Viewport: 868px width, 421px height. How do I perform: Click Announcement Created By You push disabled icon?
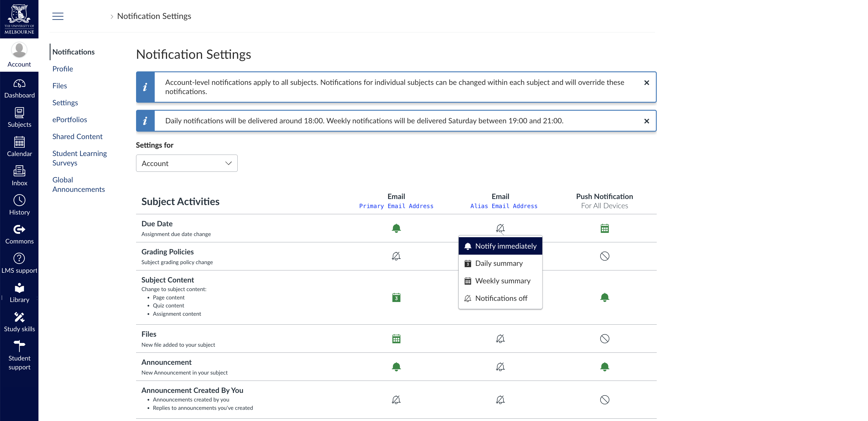(x=604, y=400)
